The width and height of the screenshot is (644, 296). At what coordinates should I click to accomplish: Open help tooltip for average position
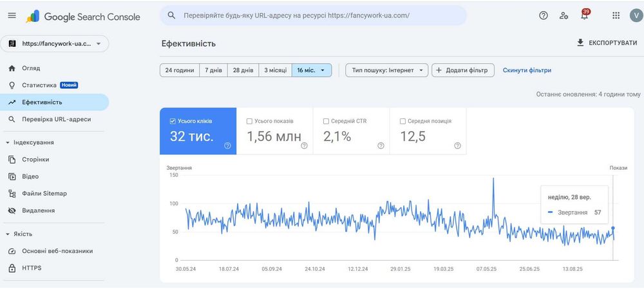(x=457, y=145)
